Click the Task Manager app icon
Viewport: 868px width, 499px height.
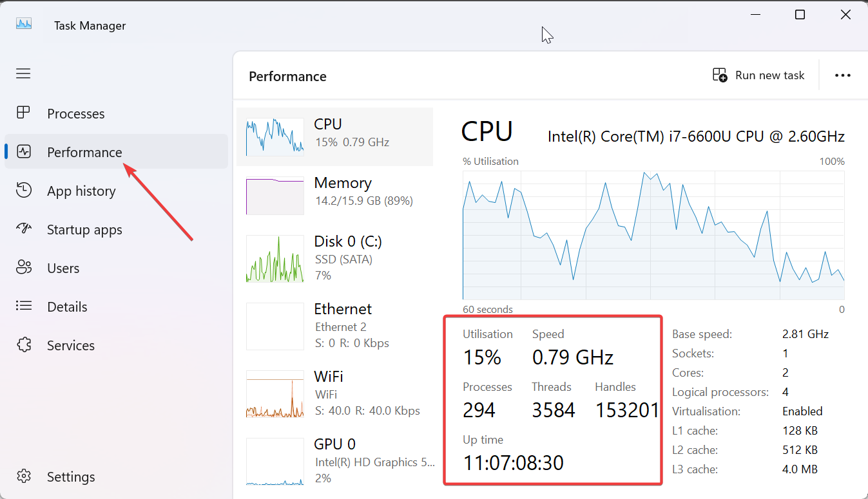24,24
